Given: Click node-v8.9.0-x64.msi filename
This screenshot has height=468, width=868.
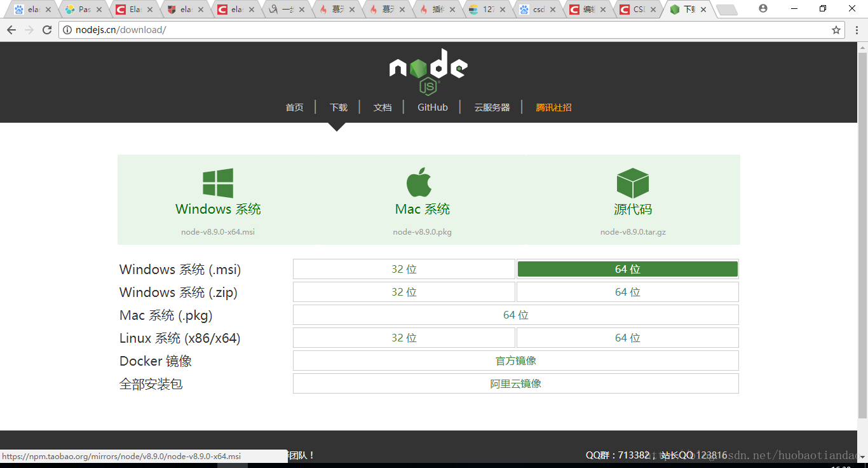Looking at the screenshot, I should pyautogui.click(x=218, y=232).
